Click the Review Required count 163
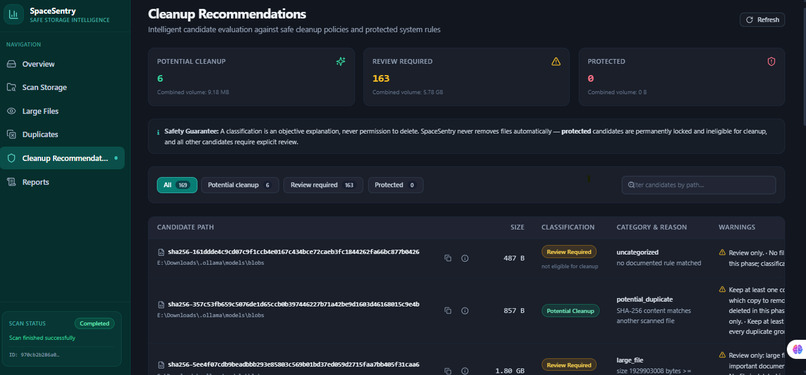 click(x=381, y=79)
